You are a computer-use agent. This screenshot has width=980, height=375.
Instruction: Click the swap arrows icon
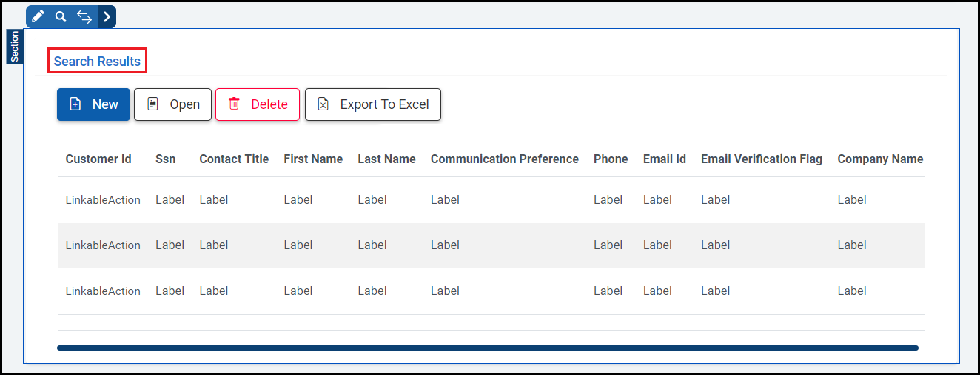[x=84, y=16]
